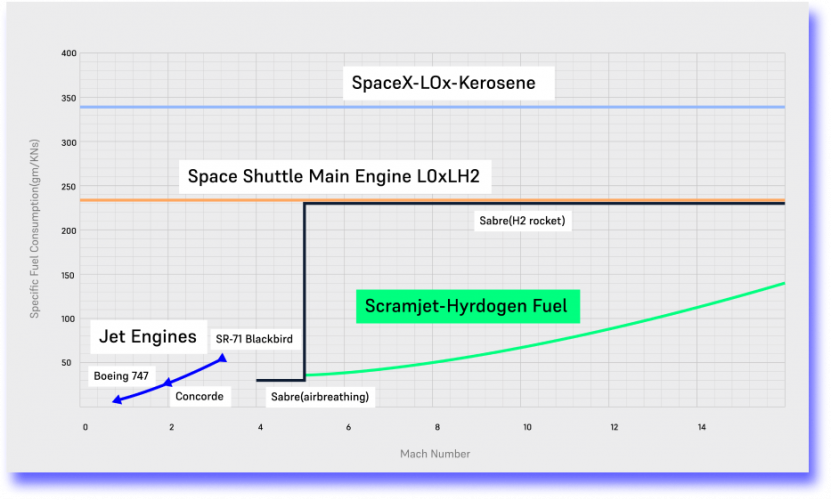Select the Specific Fuel Consumption axis title
831x500 pixels.
click(x=34, y=230)
